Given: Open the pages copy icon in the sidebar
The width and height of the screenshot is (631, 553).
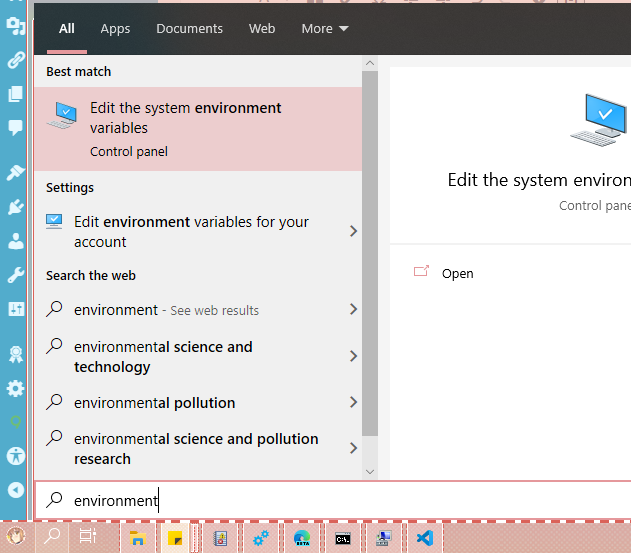Looking at the screenshot, I should 15,94.
